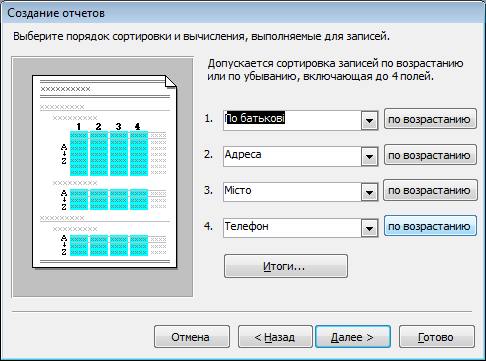This screenshot has height=361, width=486.
Task: Click the Отмена button
Action: pyautogui.click(x=192, y=337)
